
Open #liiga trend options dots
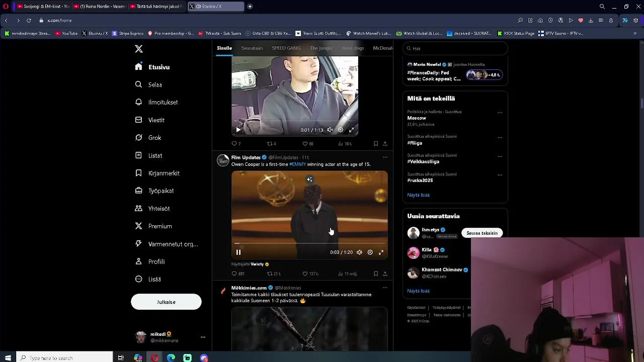tap(500, 137)
